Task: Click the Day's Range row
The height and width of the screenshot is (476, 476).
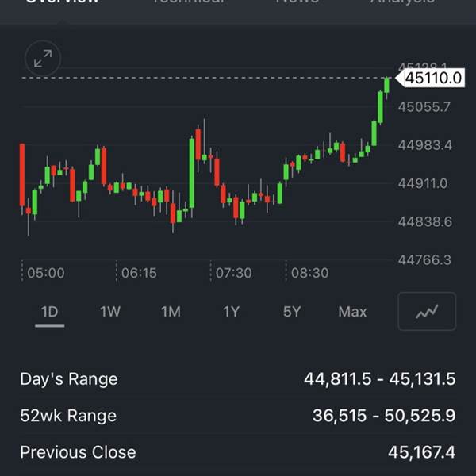Action: [x=238, y=379]
